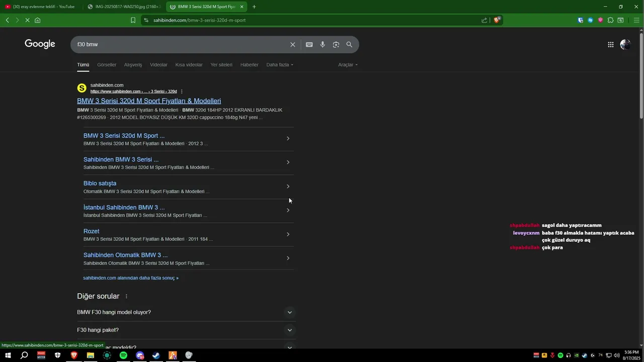The height and width of the screenshot is (362, 644).
Task: Click the share page icon
Action: tap(484, 20)
